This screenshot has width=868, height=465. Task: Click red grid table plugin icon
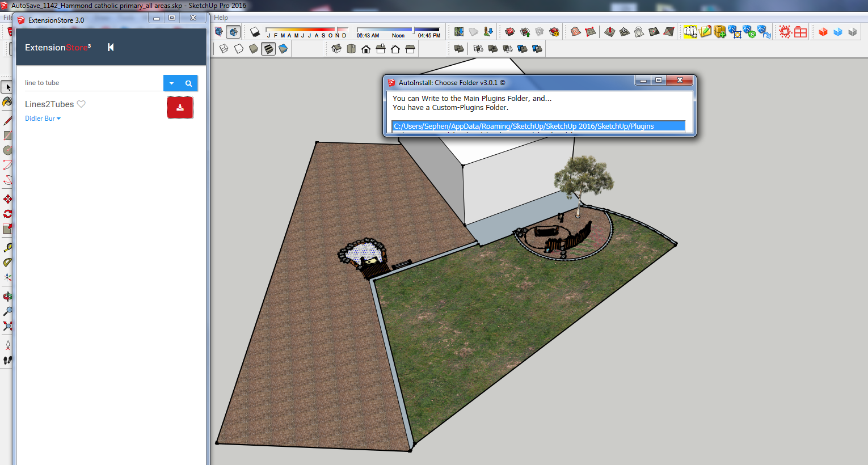(x=800, y=32)
